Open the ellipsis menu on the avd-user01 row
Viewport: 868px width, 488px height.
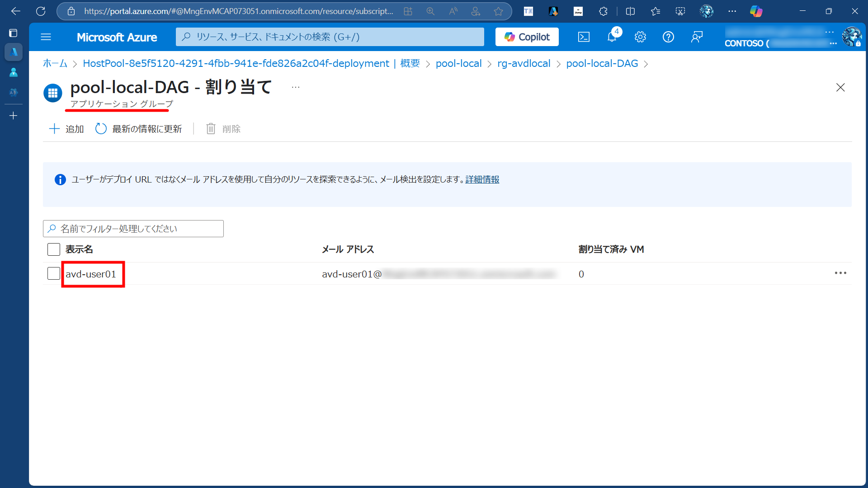[840, 273]
